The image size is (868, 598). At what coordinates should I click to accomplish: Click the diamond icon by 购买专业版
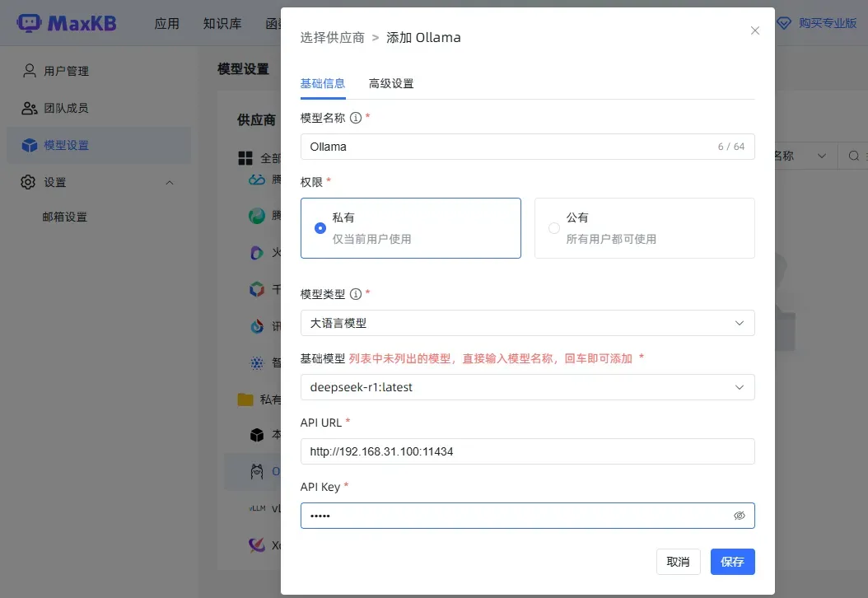(784, 23)
